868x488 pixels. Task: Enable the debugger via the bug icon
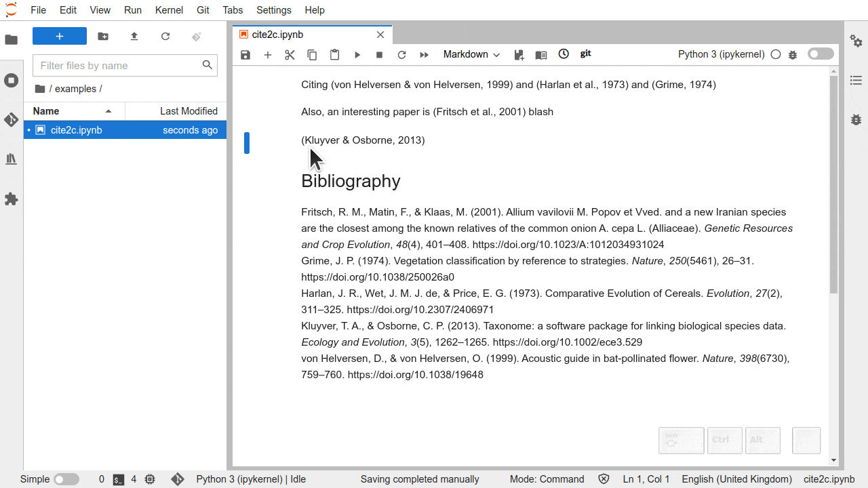(793, 54)
